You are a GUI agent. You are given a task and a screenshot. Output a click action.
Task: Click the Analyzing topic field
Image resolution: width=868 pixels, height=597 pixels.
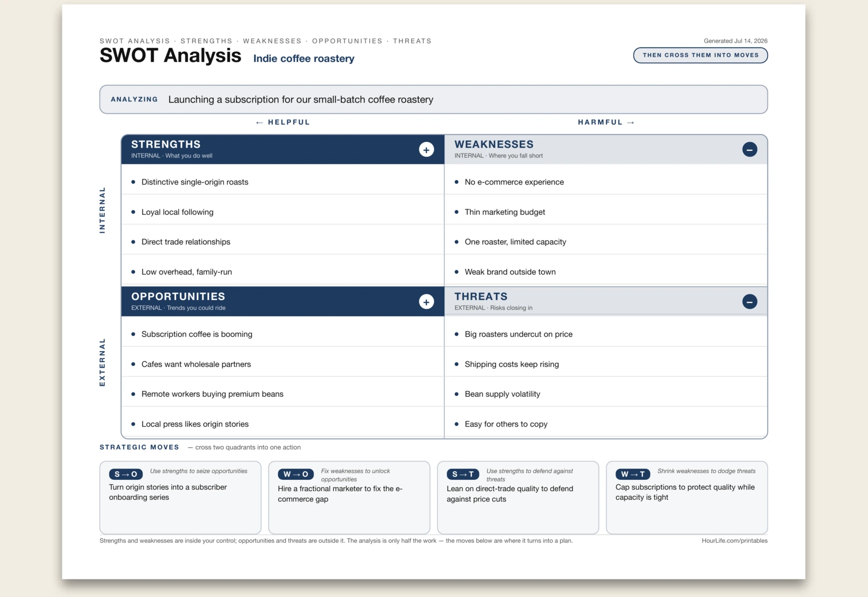click(433, 99)
